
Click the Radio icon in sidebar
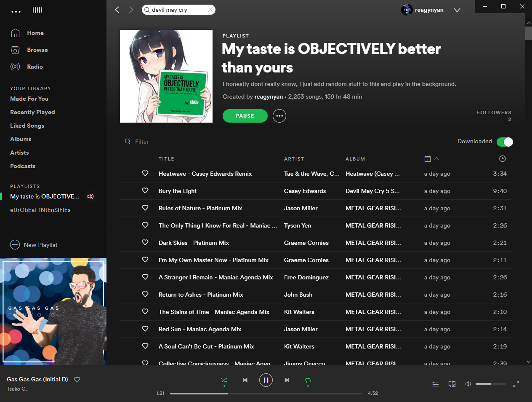coord(15,67)
